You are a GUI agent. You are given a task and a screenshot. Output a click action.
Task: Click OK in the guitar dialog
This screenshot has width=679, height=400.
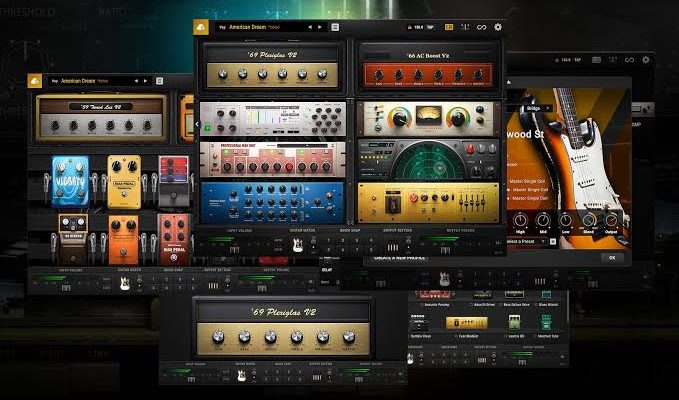click(x=611, y=257)
